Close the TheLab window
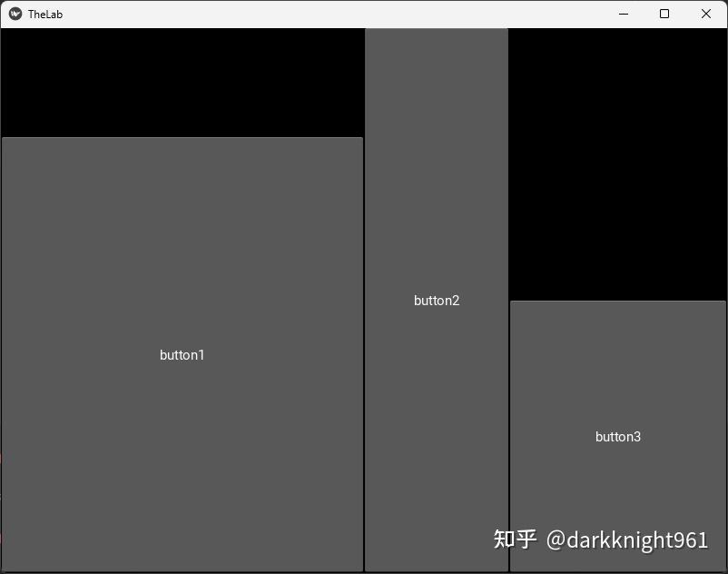The image size is (728, 574). 705,14
